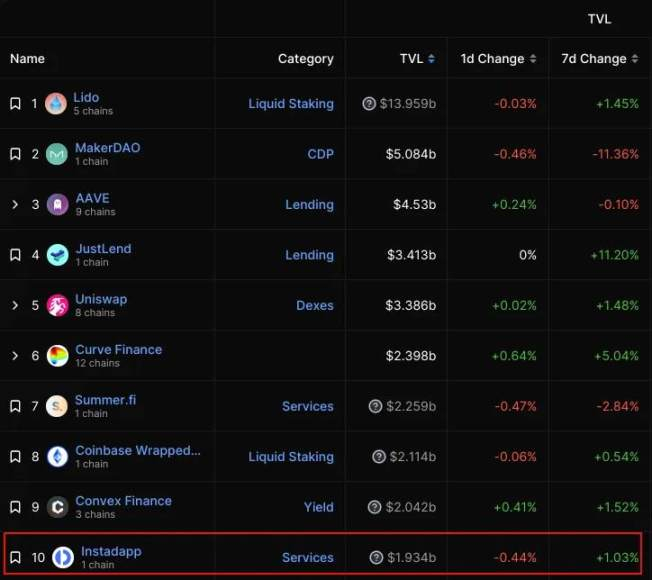Bookmark the Instadapp protocol
Viewport: 652px width, 580px height.
click(15, 557)
